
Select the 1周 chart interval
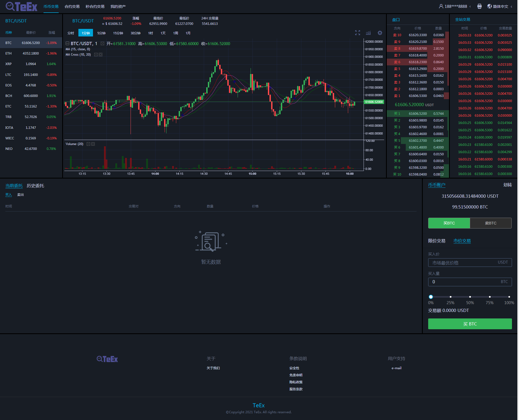tap(175, 33)
